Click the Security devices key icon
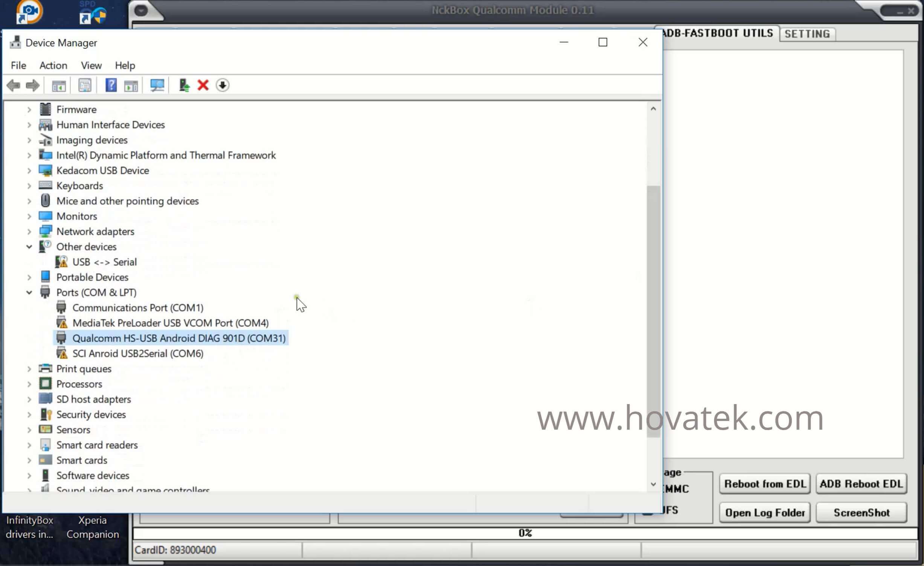The width and height of the screenshot is (924, 566). (46, 414)
